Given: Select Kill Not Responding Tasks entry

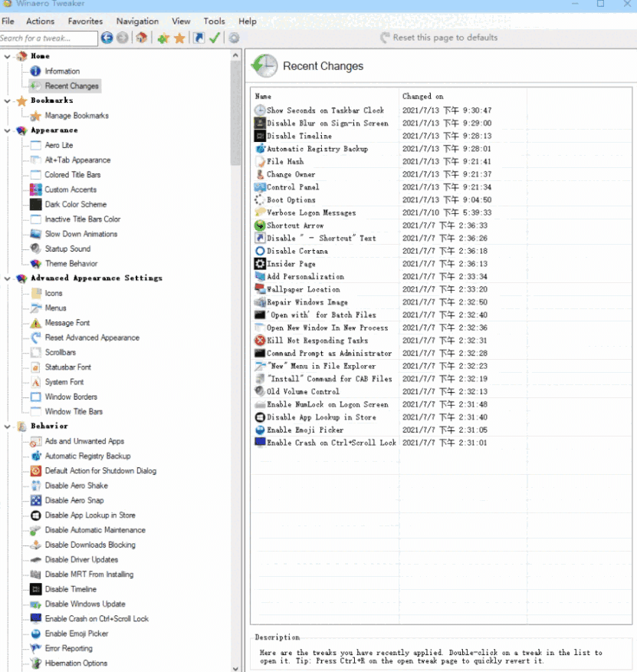Looking at the screenshot, I should point(317,341).
